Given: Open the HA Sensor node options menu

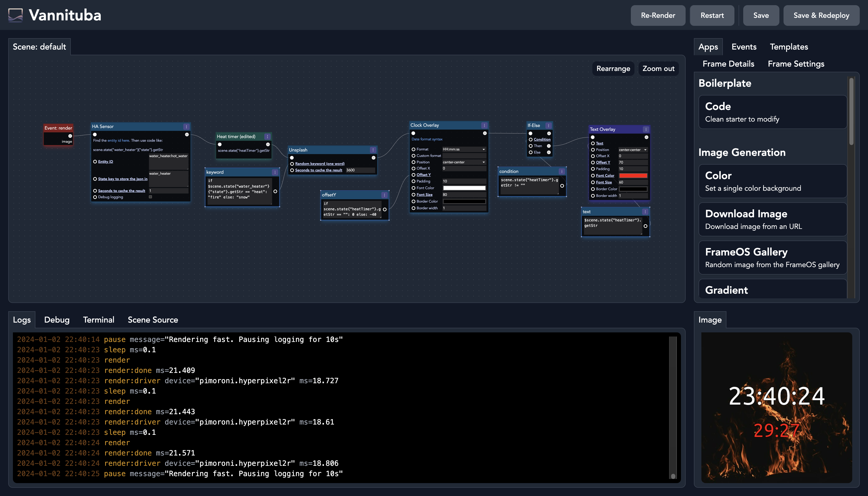Looking at the screenshot, I should point(186,127).
